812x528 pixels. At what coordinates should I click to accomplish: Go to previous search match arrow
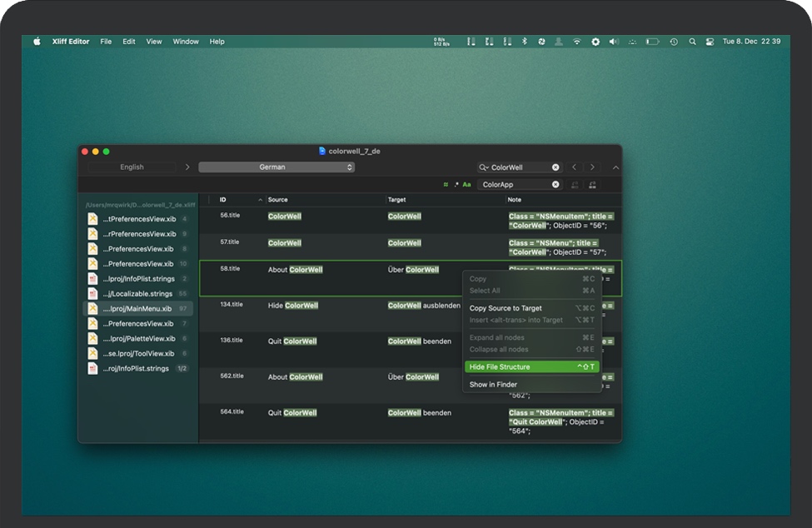coord(575,167)
